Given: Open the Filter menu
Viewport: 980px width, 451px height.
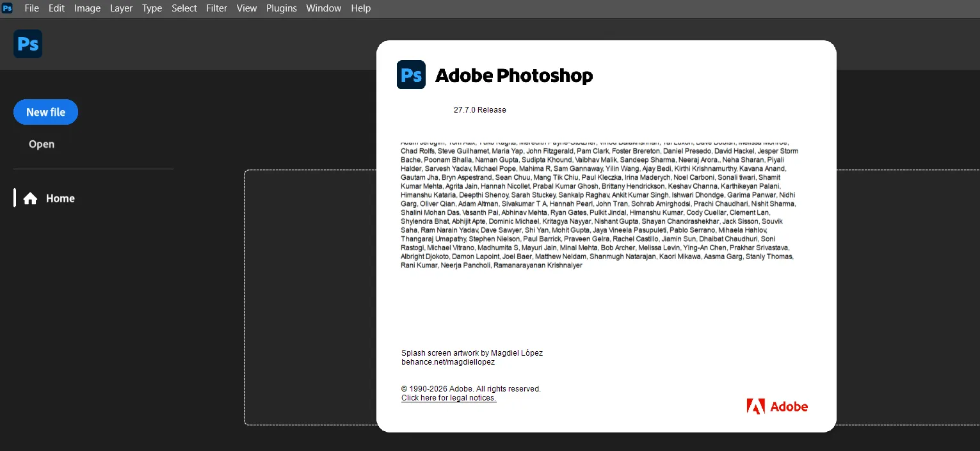Looking at the screenshot, I should coord(216,8).
